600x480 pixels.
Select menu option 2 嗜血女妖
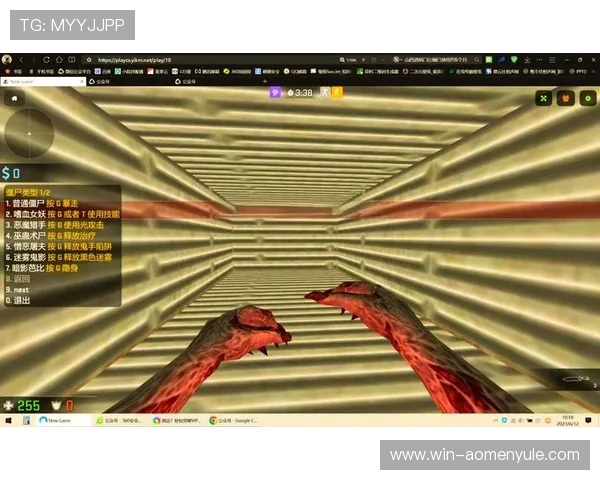pos(62,214)
